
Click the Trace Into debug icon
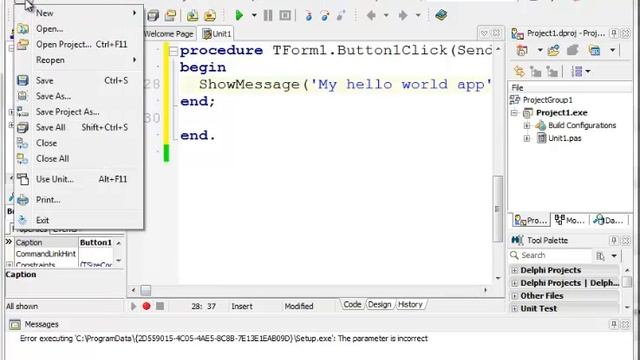click(x=309, y=16)
